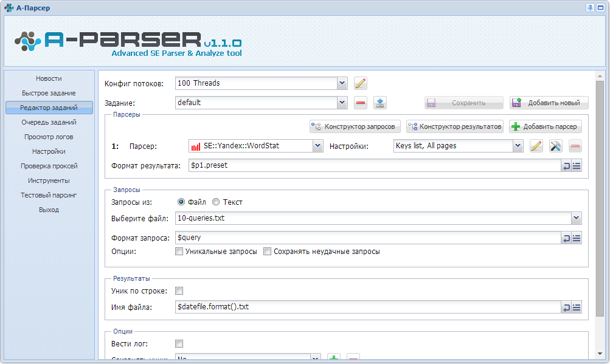Open the Настройки Keys list dropdown

point(518,146)
